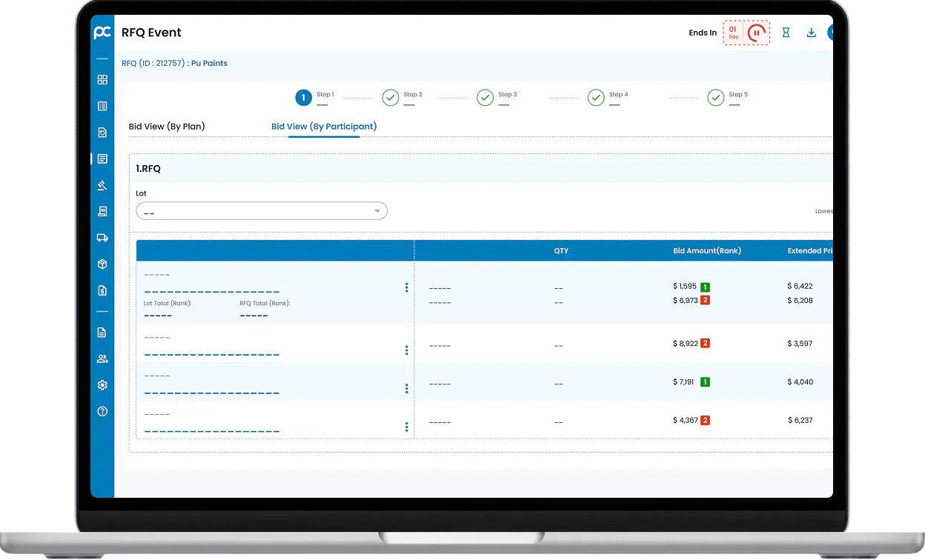Open the list icon below the dashboard icon

tap(102, 106)
